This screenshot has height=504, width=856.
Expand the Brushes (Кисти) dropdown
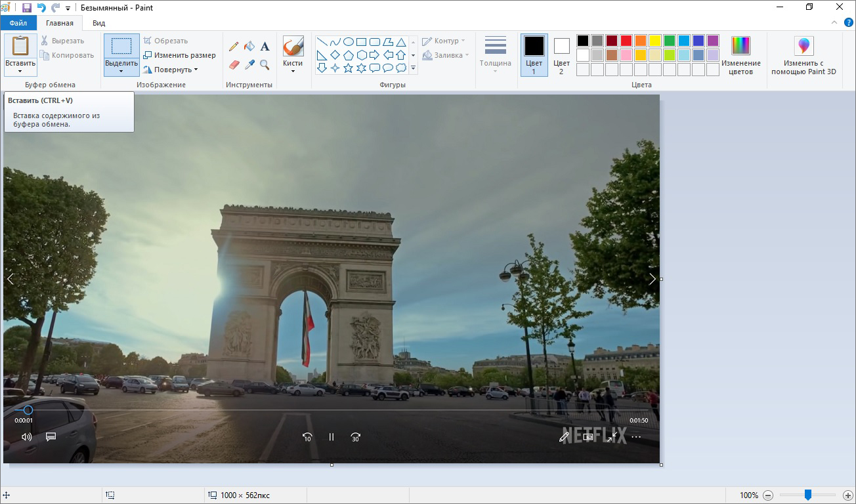click(293, 70)
